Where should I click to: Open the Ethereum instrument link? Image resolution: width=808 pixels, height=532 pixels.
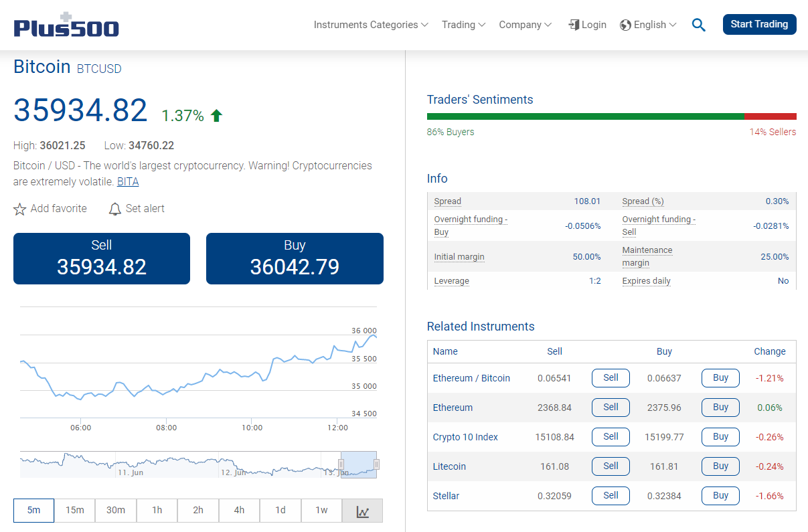pyautogui.click(x=453, y=408)
